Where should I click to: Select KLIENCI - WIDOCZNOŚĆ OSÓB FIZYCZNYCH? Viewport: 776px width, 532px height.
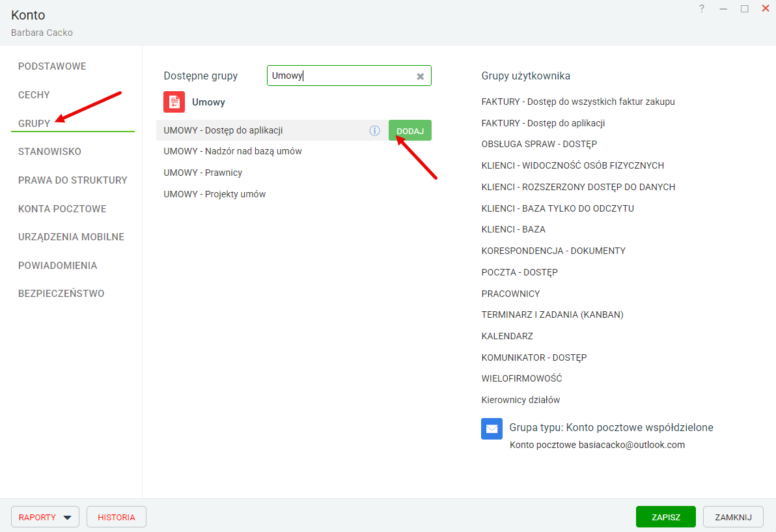(x=573, y=165)
